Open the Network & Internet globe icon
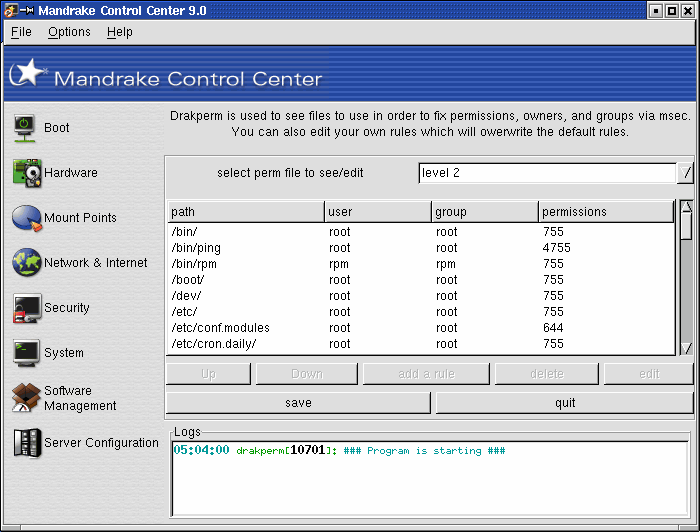Viewport: 700px width, 532px height. click(x=27, y=262)
